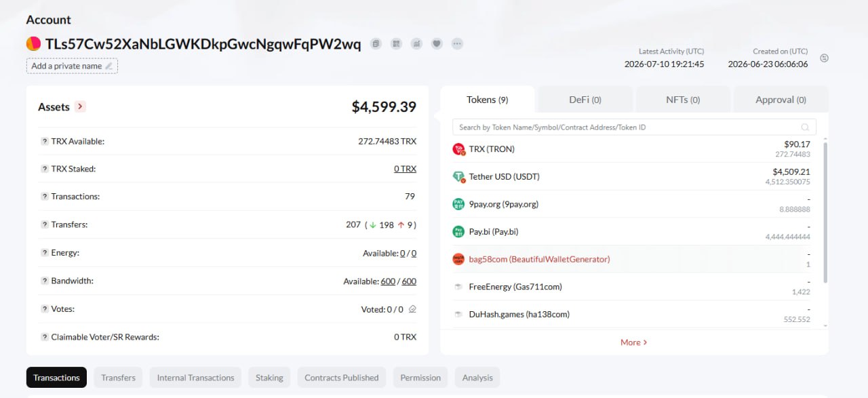This screenshot has width=868, height=398.
Task: Click the Tether USD token logo
Action: 458,176
